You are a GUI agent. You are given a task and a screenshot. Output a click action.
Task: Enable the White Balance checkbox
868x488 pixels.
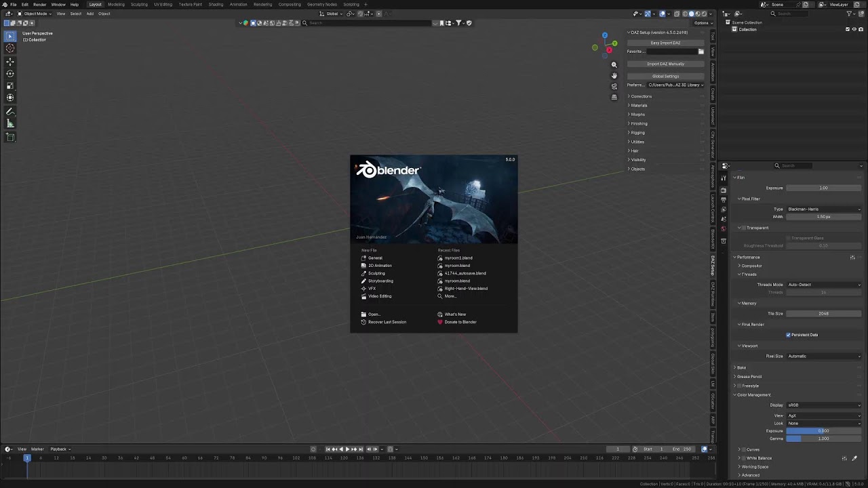coord(744,458)
